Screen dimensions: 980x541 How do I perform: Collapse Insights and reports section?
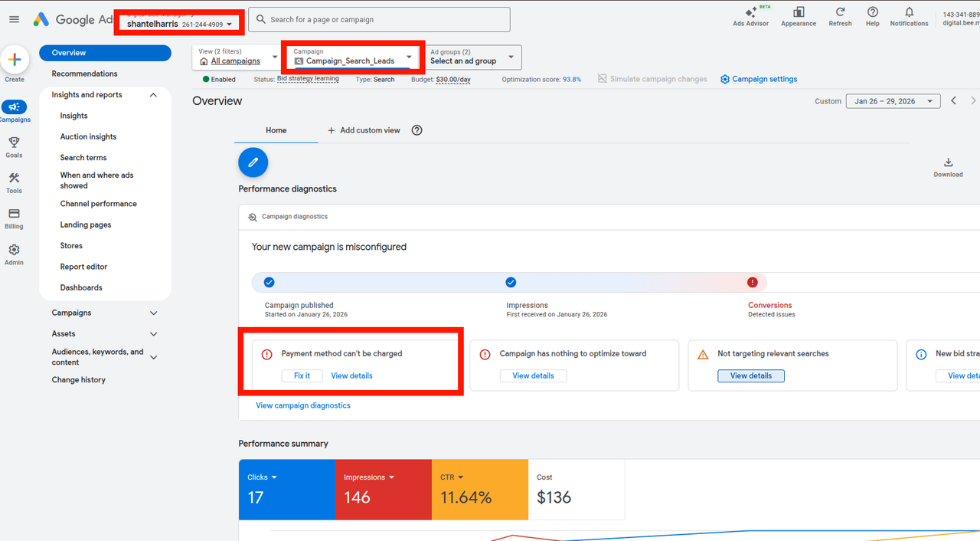click(153, 95)
